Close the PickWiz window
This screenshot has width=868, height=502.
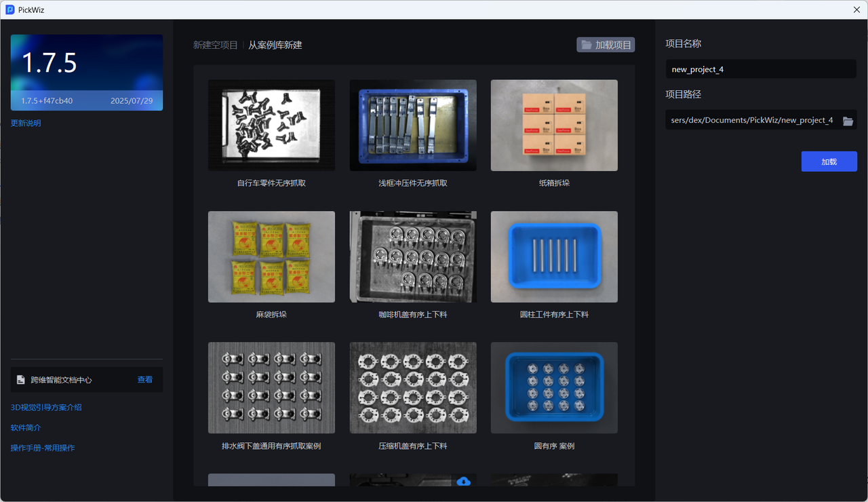(856, 9)
